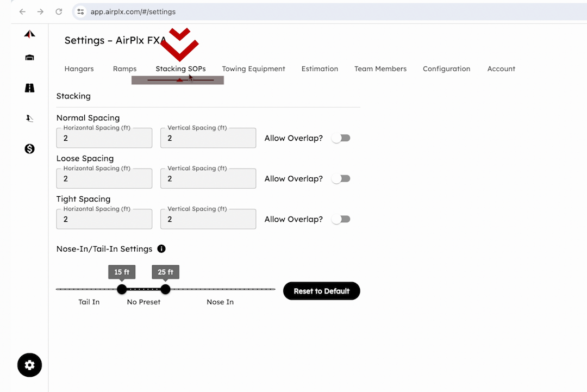Enable Allow Overlap for Loose Spacing

pyautogui.click(x=341, y=179)
